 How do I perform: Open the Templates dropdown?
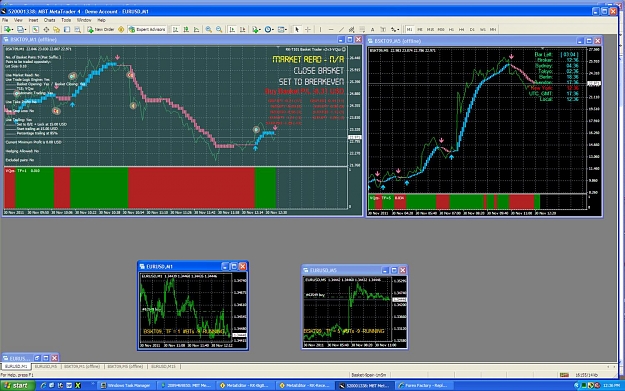coord(282,29)
